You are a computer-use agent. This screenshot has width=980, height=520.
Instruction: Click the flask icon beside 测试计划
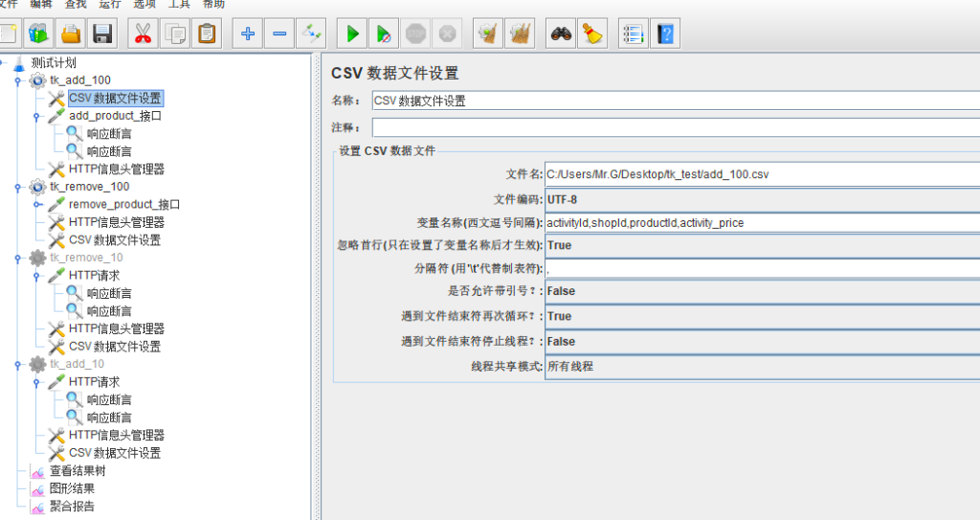point(19,62)
